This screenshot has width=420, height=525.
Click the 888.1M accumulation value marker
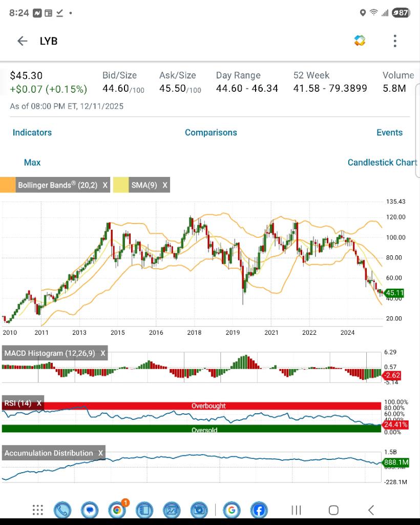[x=395, y=463]
